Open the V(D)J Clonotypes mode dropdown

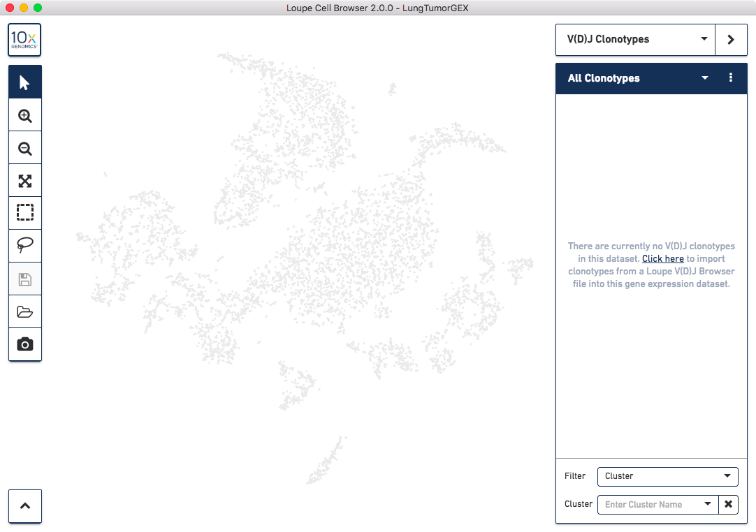tap(635, 40)
